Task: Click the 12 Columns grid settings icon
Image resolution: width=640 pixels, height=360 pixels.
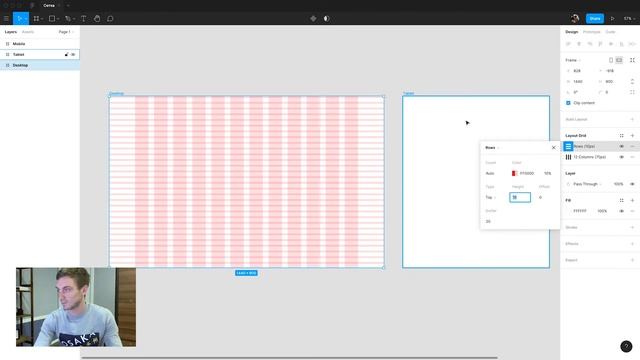Action: tap(568, 157)
